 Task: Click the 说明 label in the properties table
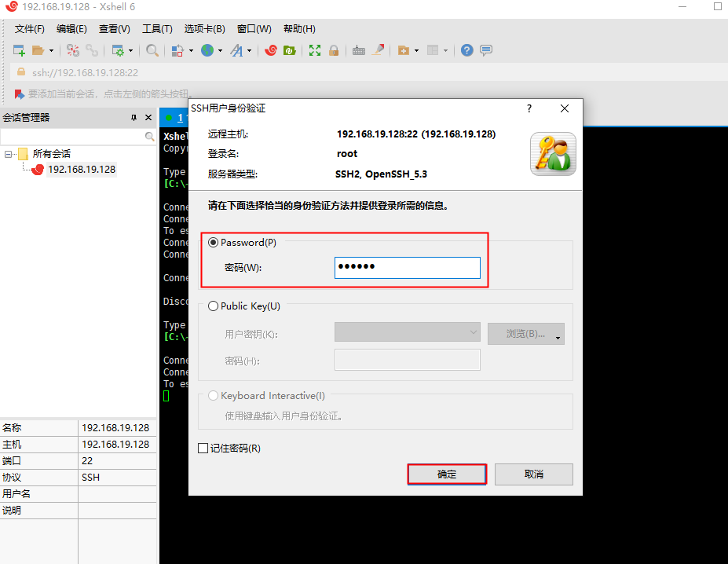coord(12,511)
